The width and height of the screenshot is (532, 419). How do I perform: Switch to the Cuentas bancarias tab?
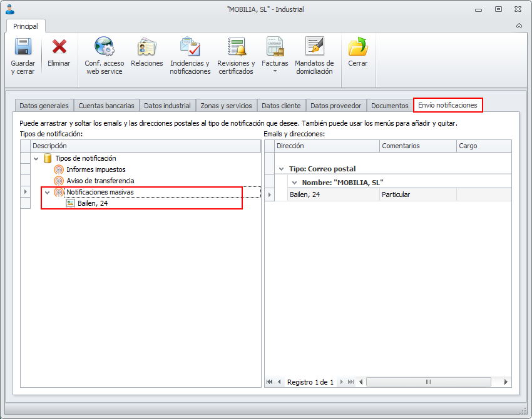pos(106,106)
